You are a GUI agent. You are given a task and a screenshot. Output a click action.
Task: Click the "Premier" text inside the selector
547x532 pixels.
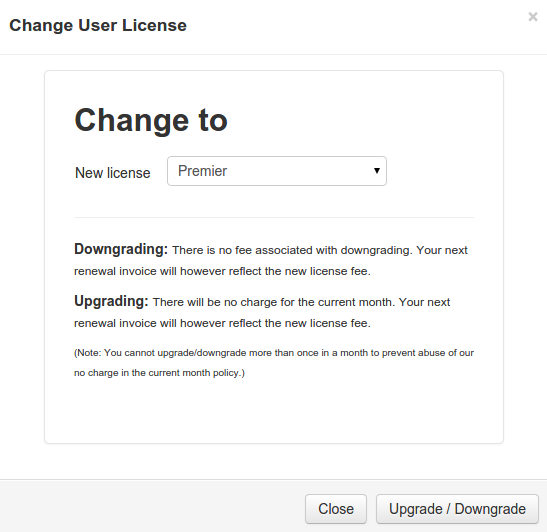pyautogui.click(x=202, y=171)
